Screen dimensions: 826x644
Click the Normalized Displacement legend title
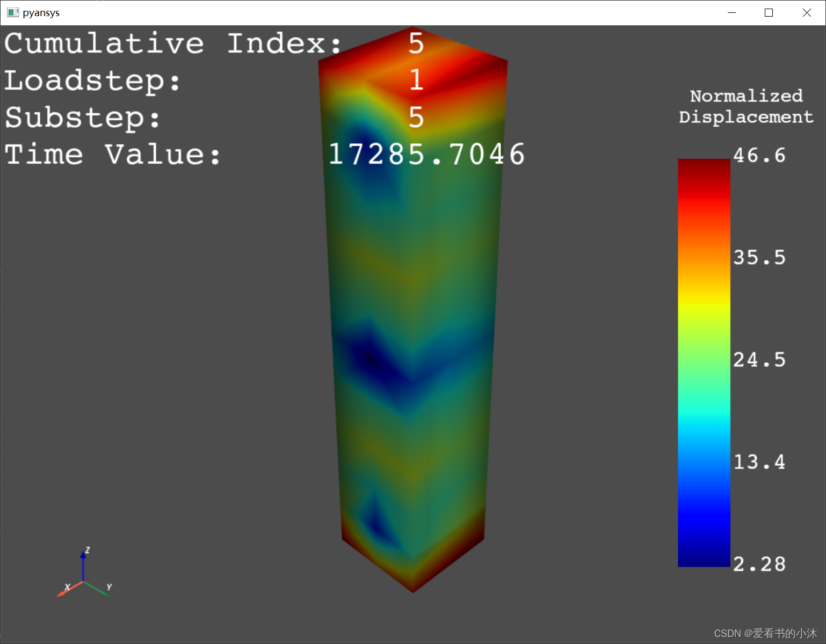[746, 106]
